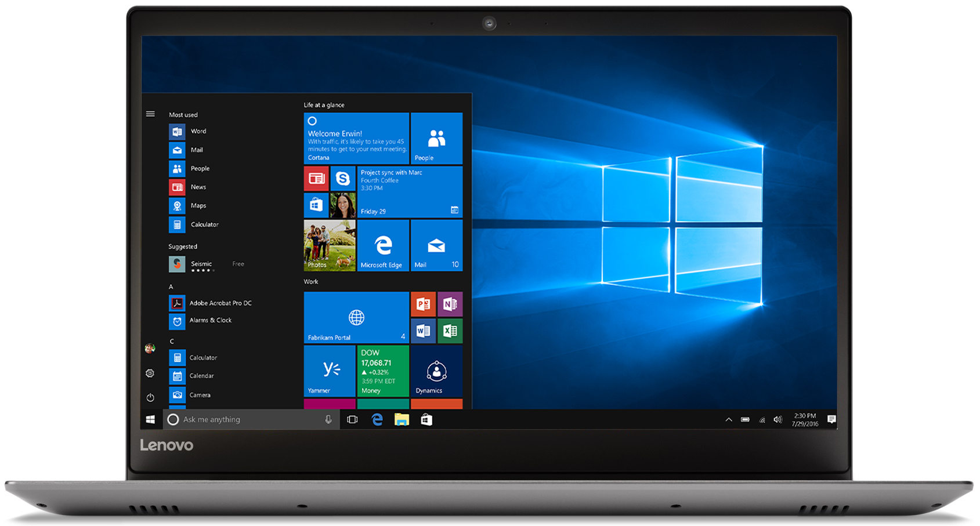Open the Photos tile
The image size is (980, 526).
[330, 245]
